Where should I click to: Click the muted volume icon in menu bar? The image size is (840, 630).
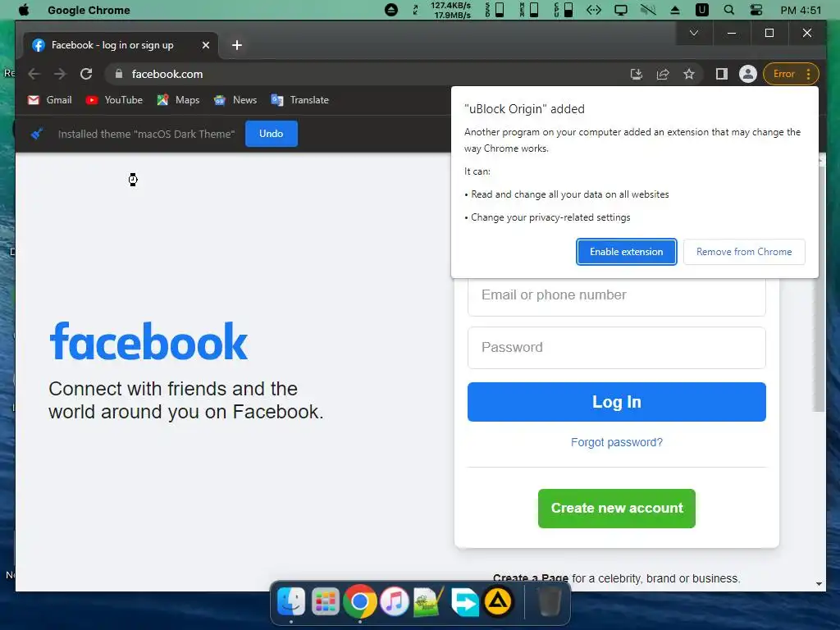(x=648, y=10)
